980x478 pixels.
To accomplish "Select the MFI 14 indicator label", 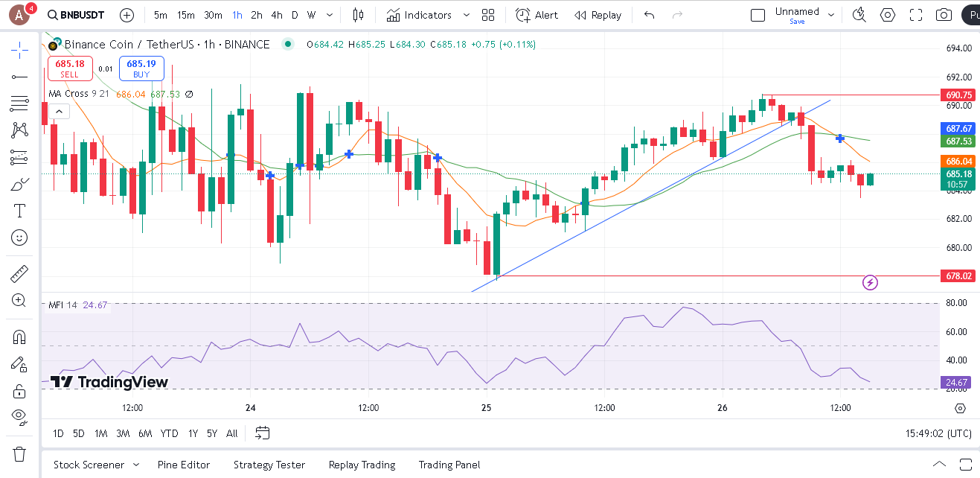I will [x=63, y=305].
